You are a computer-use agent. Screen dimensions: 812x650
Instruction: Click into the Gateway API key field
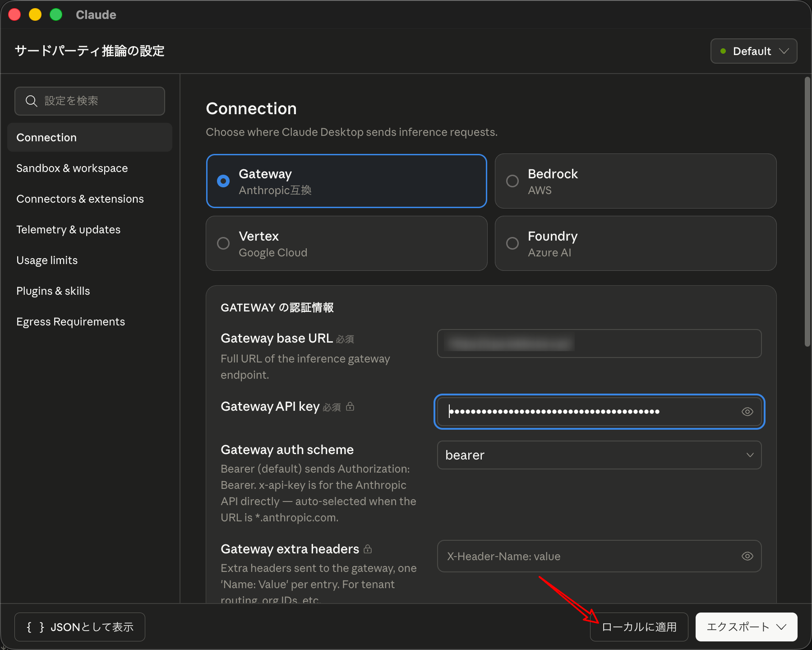(600, 412)
